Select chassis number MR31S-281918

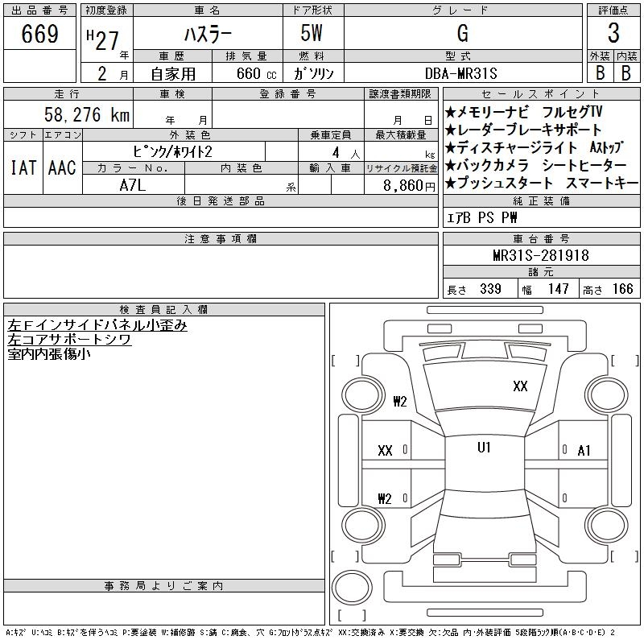point(541,256)
